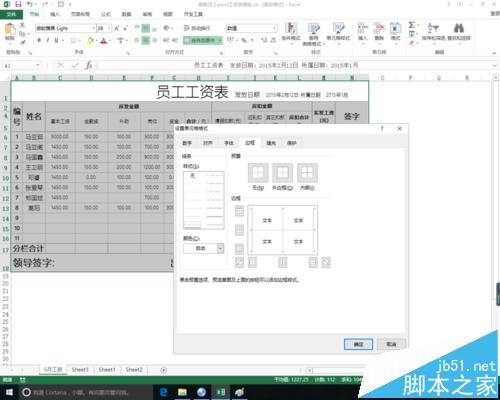Open the Sheet1 worksheet tab
Viewport: 500px width, 400px height.
pos(107,370)
